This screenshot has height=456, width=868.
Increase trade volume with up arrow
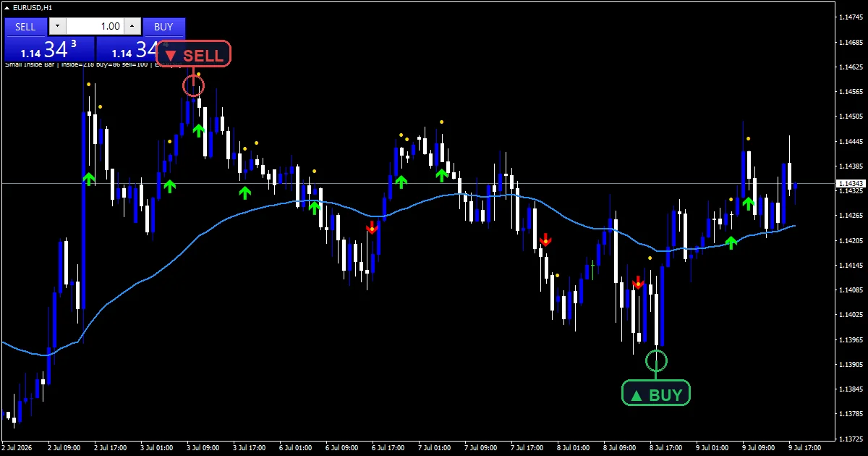click(132, 27)
